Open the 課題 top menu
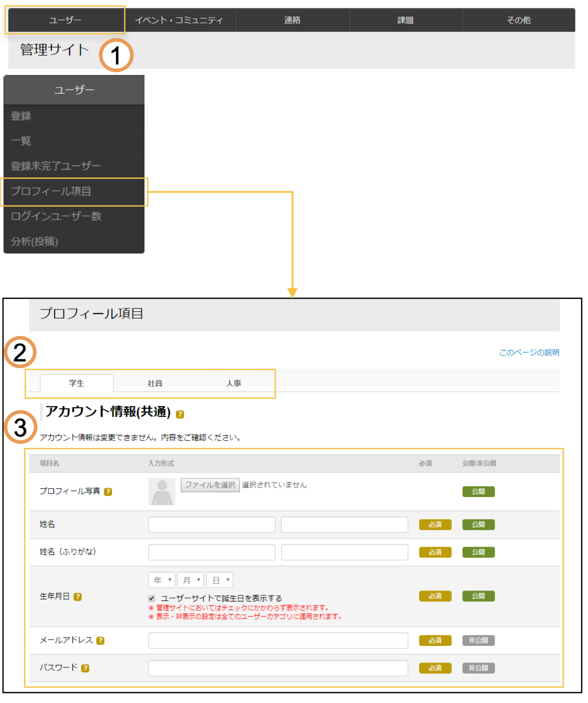This screenshot has height=703, width=588. tap(405, 20)
